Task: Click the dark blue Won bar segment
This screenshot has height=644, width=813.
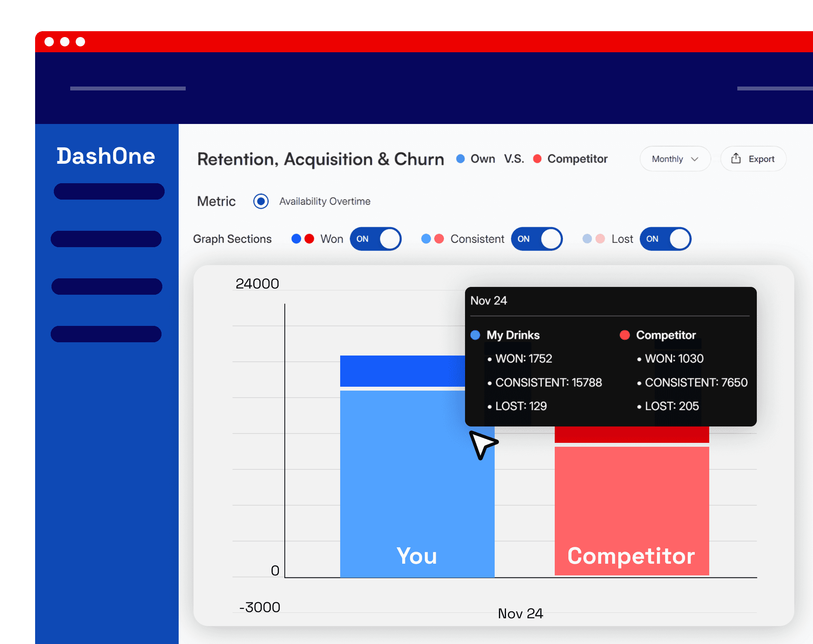Action: (x=402, y=371)
